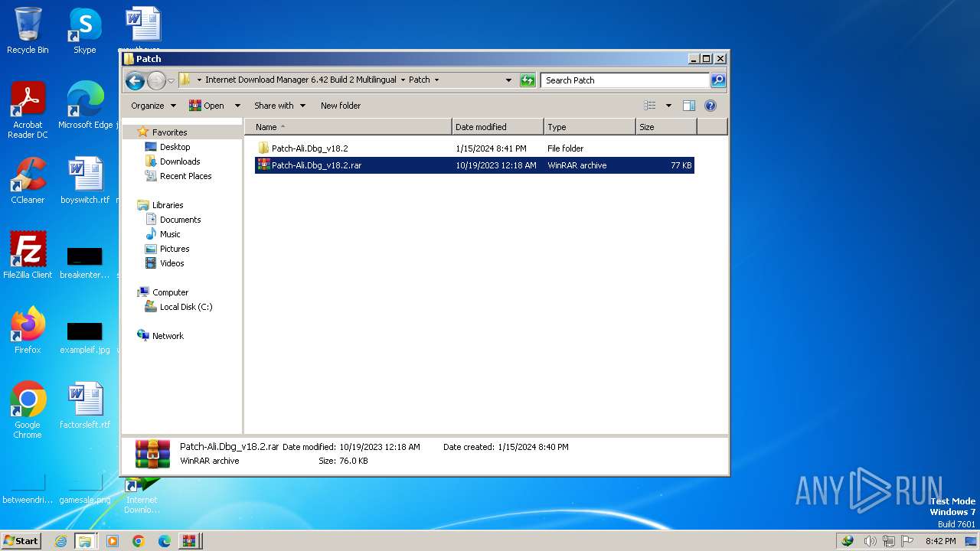Expand the views options dropdown arrow
The image size is (980, 551).
pos(668,106)
